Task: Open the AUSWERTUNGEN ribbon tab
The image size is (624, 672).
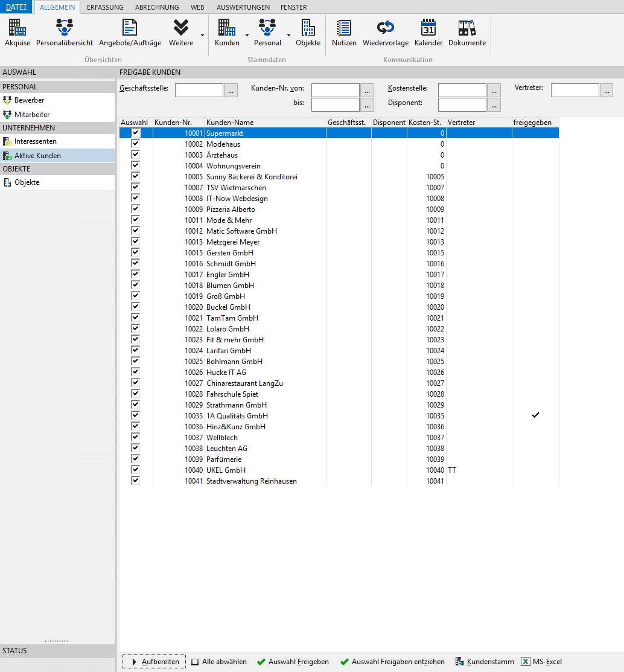Action: tap(242, 7)
